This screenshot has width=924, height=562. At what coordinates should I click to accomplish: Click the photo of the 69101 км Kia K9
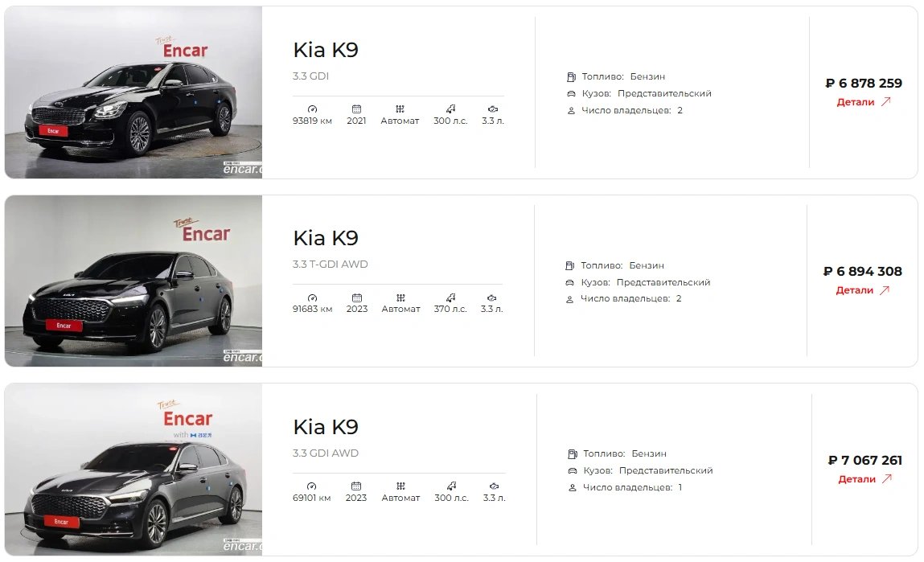pyautogui.click(x=133, y=470)
